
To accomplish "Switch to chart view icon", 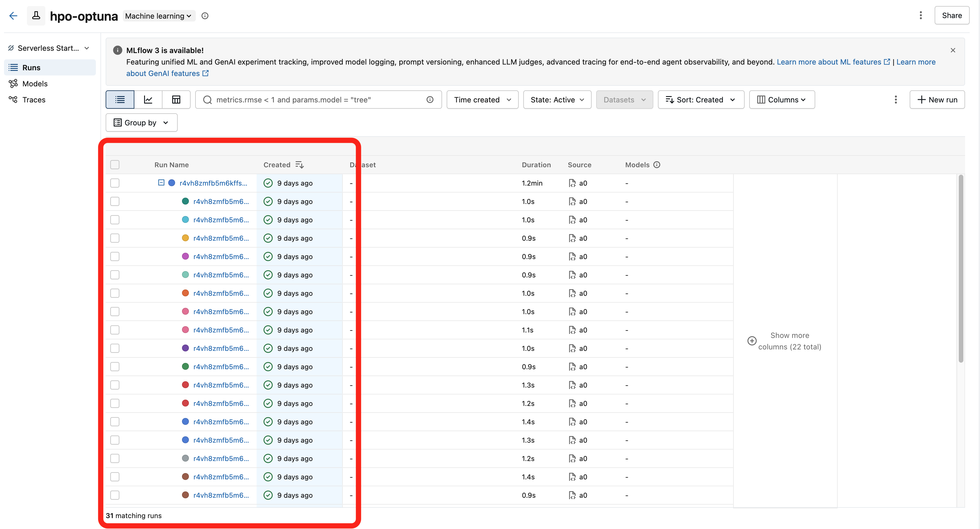I will pyautogui.click(x=148, y=100).
